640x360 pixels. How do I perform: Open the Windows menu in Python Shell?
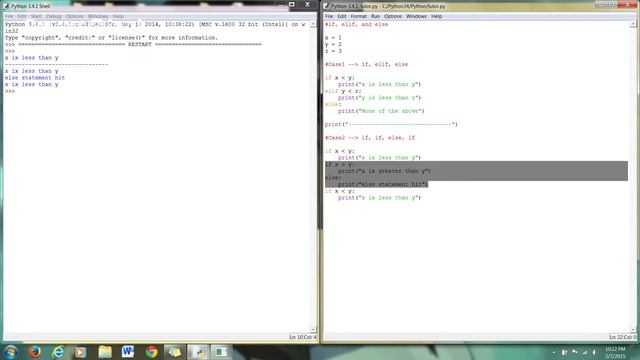[x=98, y=16]
